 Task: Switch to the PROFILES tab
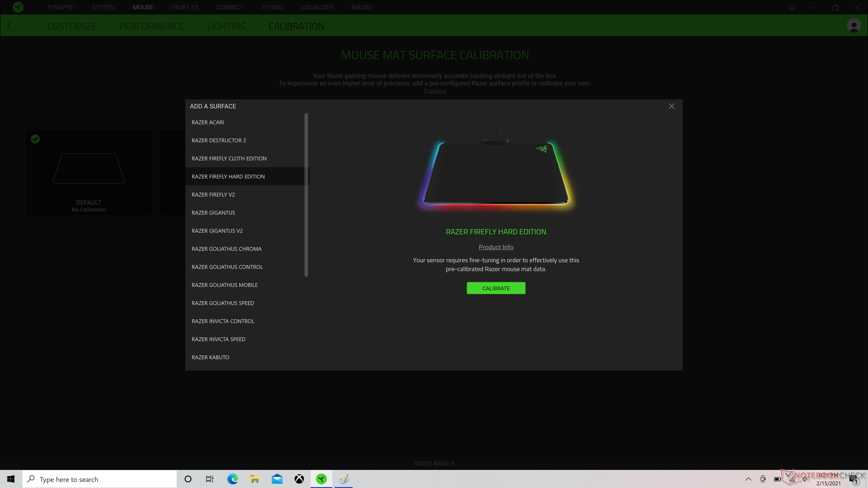point(185,7)
